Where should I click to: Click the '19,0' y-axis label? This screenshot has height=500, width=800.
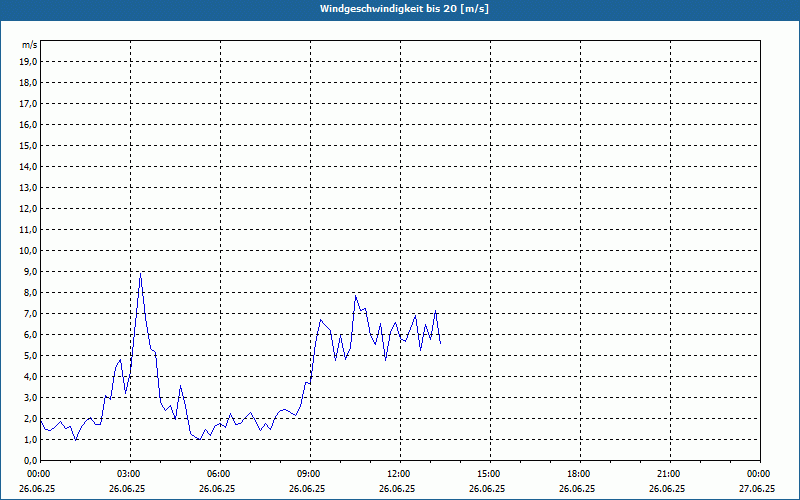click(29, 62)
